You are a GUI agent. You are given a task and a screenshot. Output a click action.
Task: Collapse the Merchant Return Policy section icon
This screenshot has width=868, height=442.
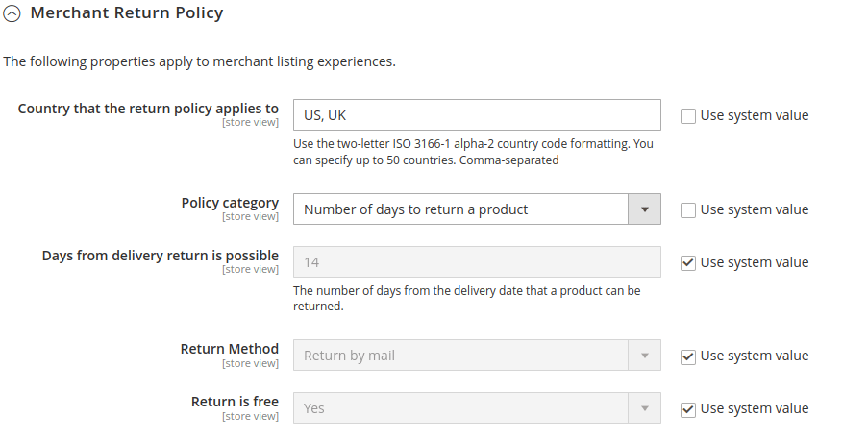[12, 13]
